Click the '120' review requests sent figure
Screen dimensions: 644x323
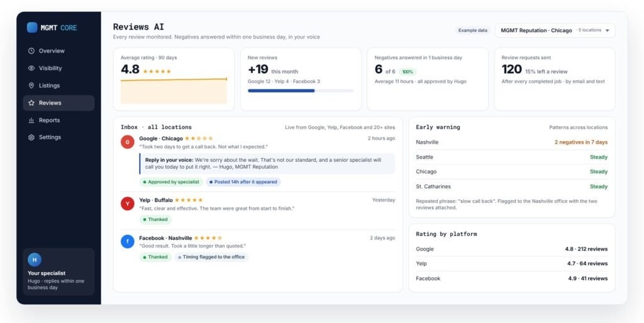pos(512,69)
